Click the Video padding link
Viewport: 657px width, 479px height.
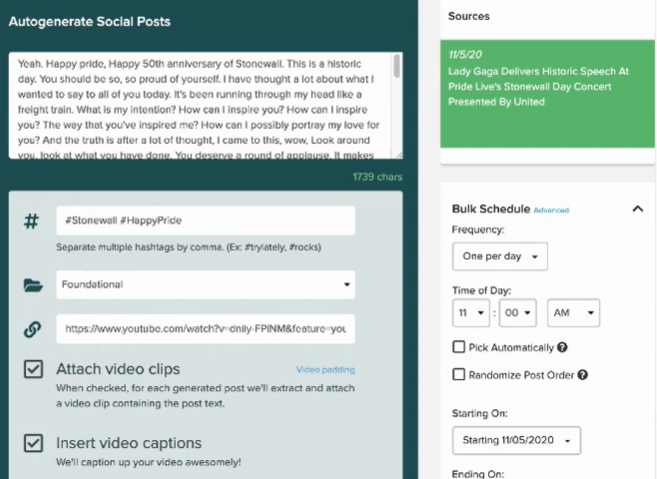click(325, 369)
